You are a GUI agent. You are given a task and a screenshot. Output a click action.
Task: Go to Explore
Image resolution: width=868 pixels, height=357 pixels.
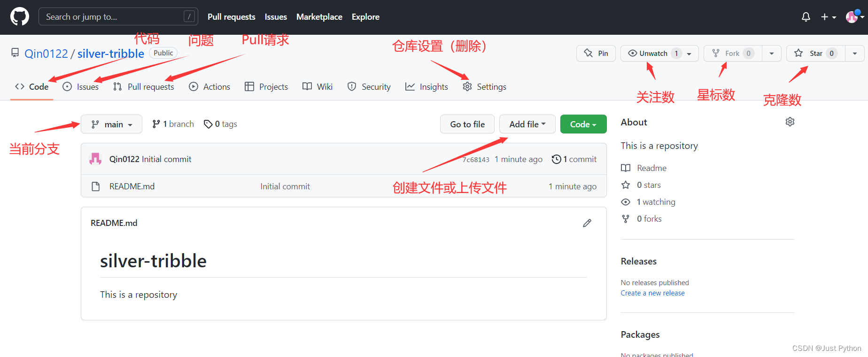365,17
